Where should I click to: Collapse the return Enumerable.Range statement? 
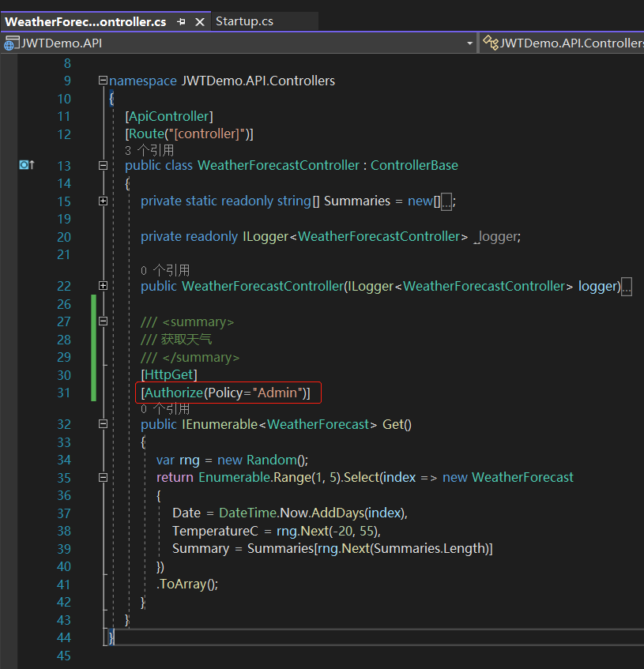click(103, 478)
